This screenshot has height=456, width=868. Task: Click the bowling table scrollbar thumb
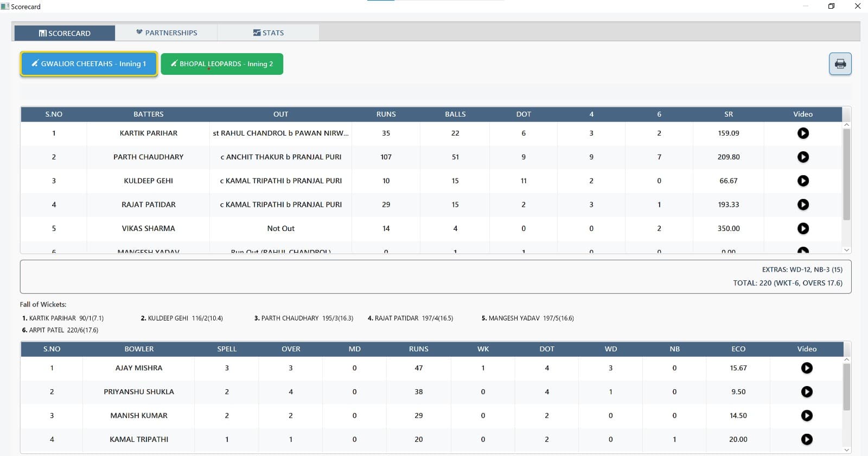pos(846,387)
